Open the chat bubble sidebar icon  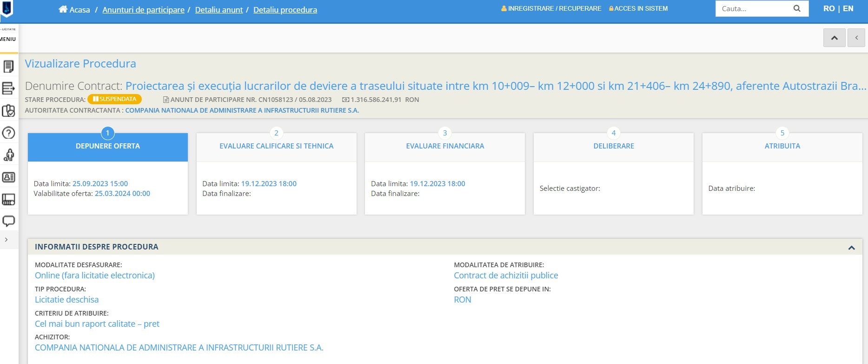click(8, 221)
